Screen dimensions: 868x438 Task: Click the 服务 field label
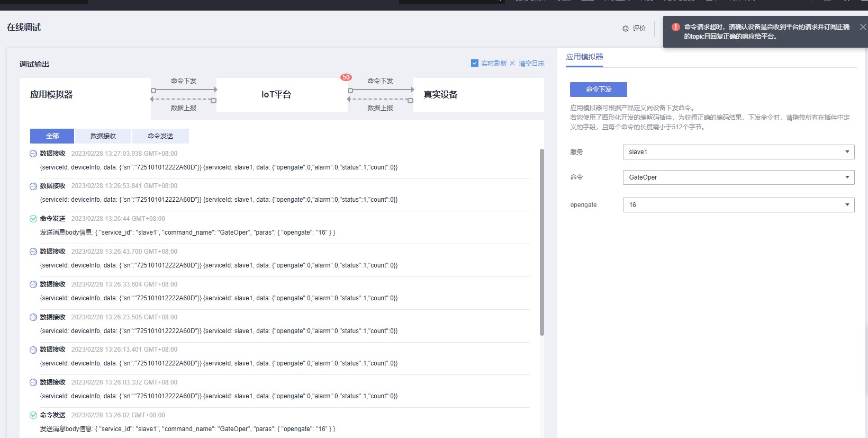coord(576,152)
